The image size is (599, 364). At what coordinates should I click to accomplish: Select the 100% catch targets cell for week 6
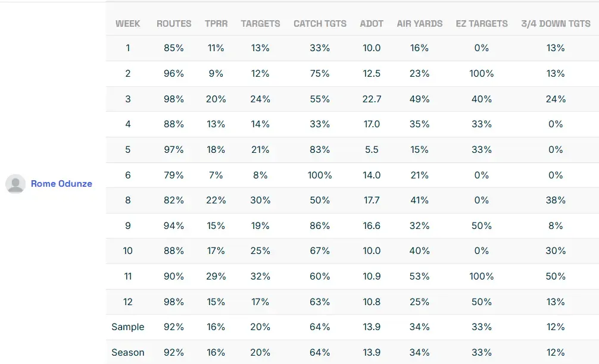pos(320,175)
